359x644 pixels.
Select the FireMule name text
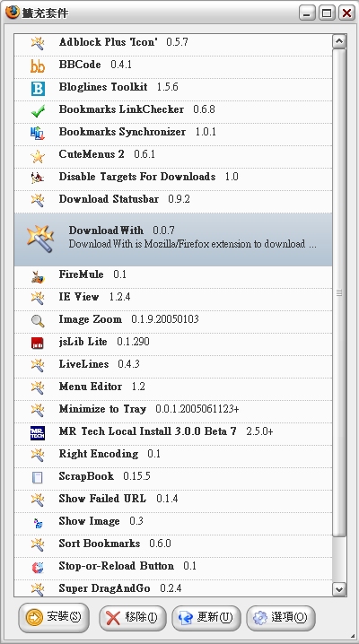point(81,274)
